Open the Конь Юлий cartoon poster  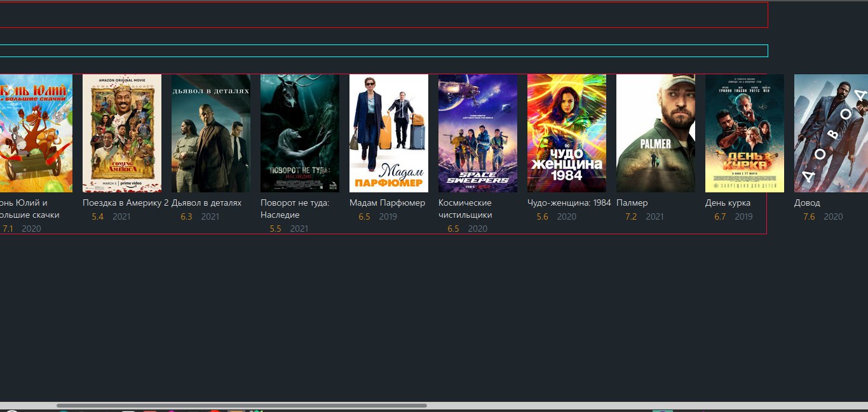click(36, 133)
